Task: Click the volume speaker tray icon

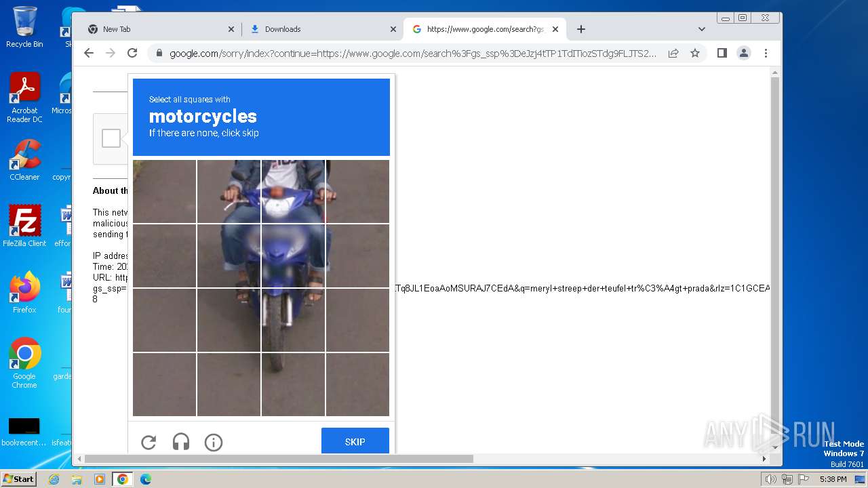Action: [x=771, y=479]
